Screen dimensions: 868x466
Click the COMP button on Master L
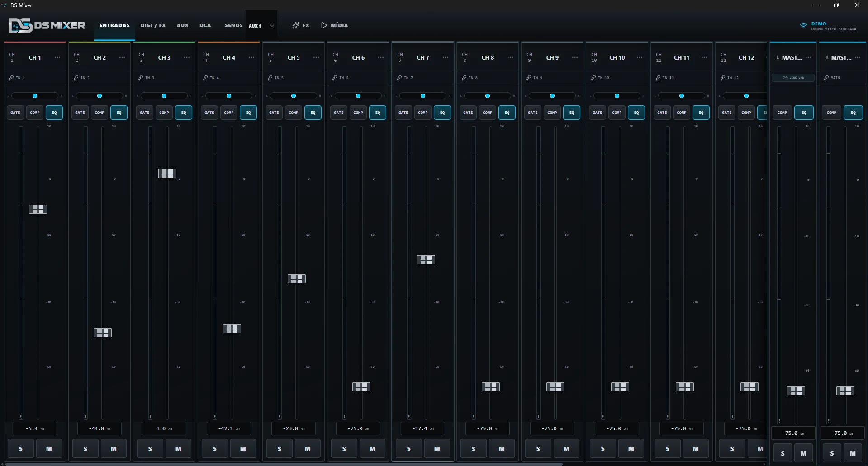pos(782,113)
